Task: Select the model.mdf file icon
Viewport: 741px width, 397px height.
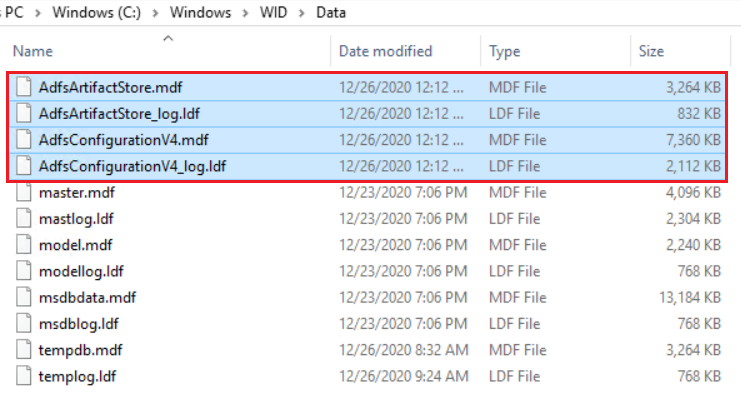Action: [24, 245]
